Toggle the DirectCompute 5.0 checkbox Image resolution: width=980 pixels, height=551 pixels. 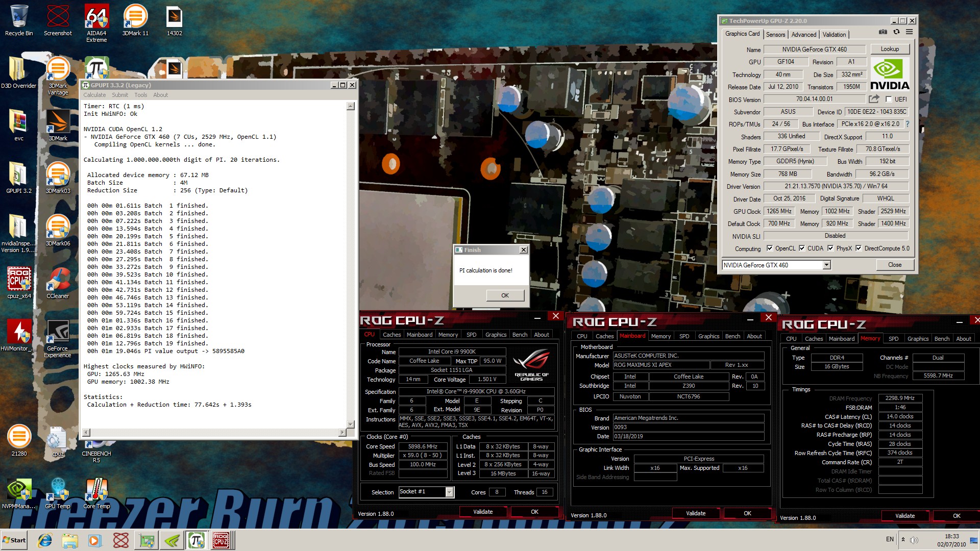(859, 248)
